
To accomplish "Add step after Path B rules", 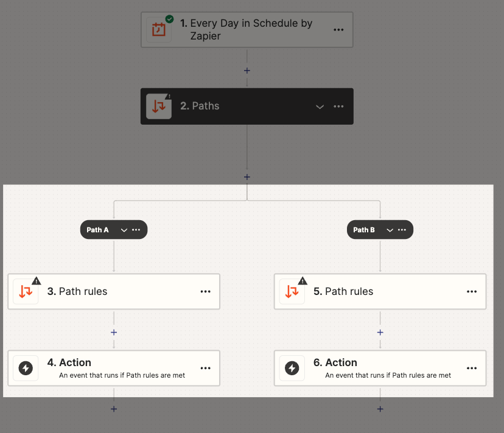I will coord(380,332).
